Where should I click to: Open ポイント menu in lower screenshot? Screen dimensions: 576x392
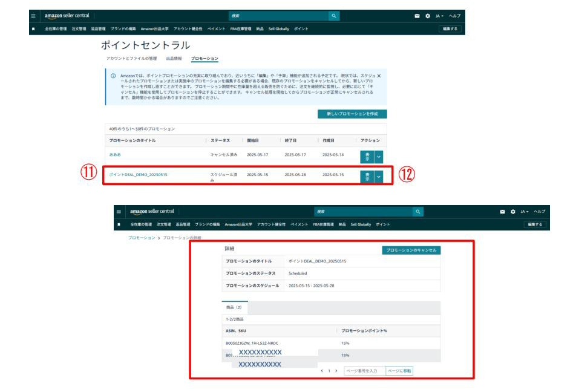tap(383, 224)
